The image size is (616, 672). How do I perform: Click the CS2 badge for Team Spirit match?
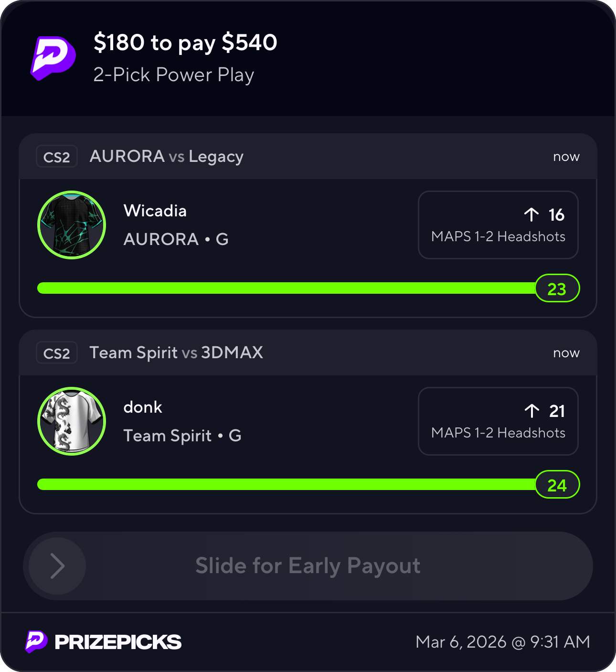[x=57, y=353]
